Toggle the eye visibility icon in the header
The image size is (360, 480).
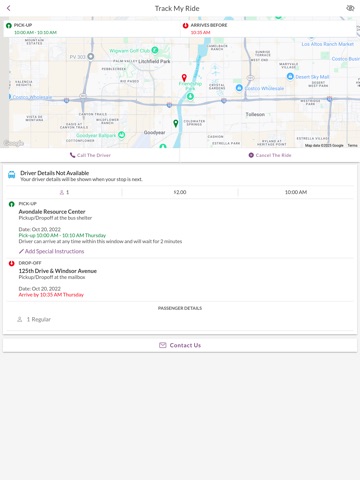(x=350, y=8)
